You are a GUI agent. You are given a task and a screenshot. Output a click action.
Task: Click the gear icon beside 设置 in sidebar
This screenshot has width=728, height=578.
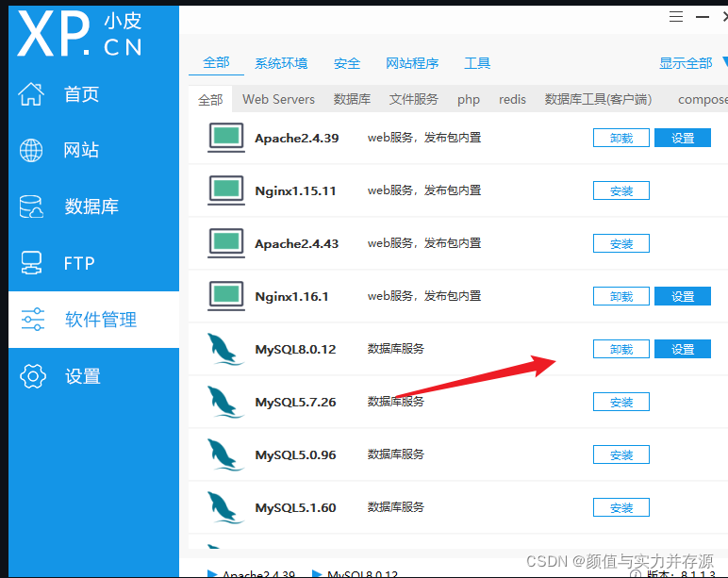coord(32,376)
